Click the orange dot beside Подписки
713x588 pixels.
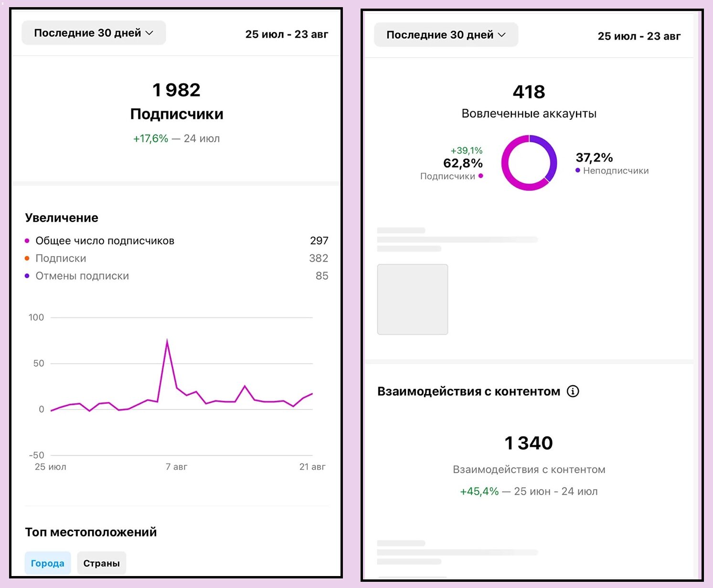[27, 258]
